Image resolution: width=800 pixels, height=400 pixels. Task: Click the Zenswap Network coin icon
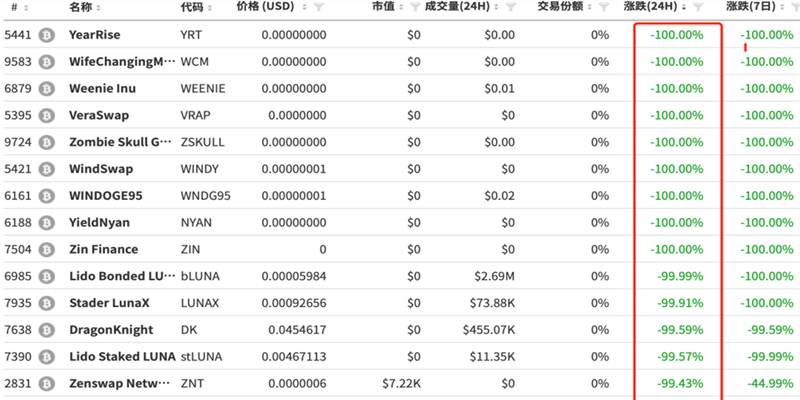[47, 384]
